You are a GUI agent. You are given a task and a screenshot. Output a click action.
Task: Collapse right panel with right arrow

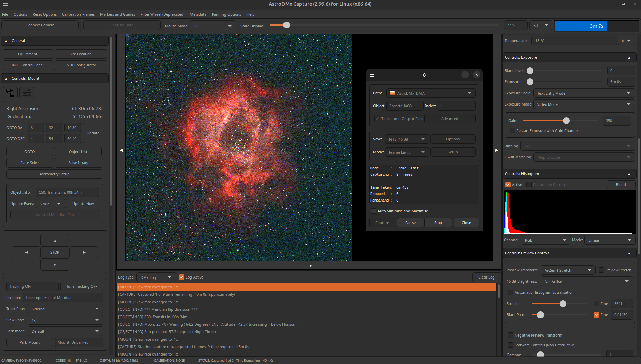(497, 150)
